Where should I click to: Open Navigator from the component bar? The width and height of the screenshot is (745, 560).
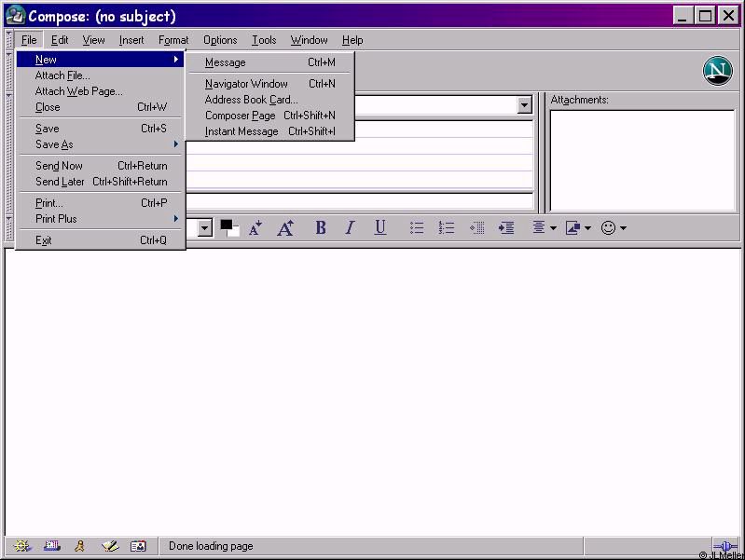pos(21,546)
